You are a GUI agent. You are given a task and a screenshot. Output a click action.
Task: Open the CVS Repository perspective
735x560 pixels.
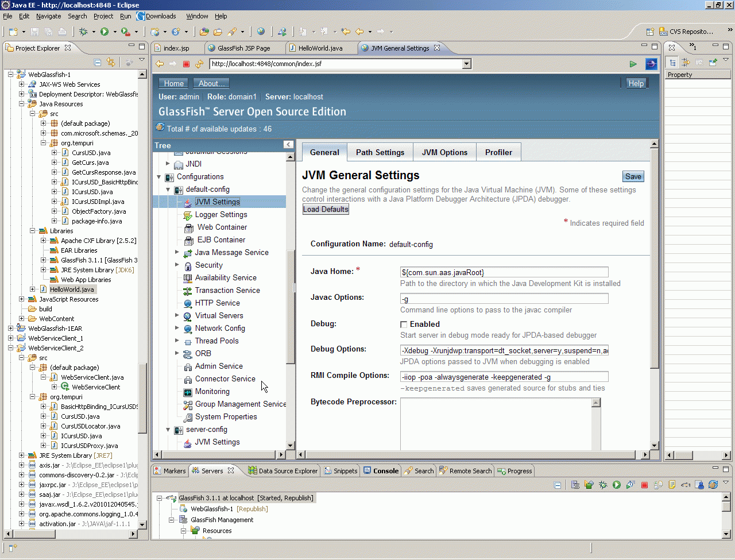pyautogui.click(x=686, y=32)
